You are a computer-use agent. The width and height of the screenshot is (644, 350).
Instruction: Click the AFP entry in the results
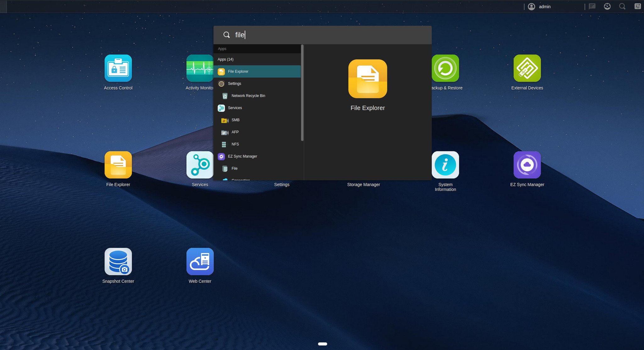(x=235, y=132)
